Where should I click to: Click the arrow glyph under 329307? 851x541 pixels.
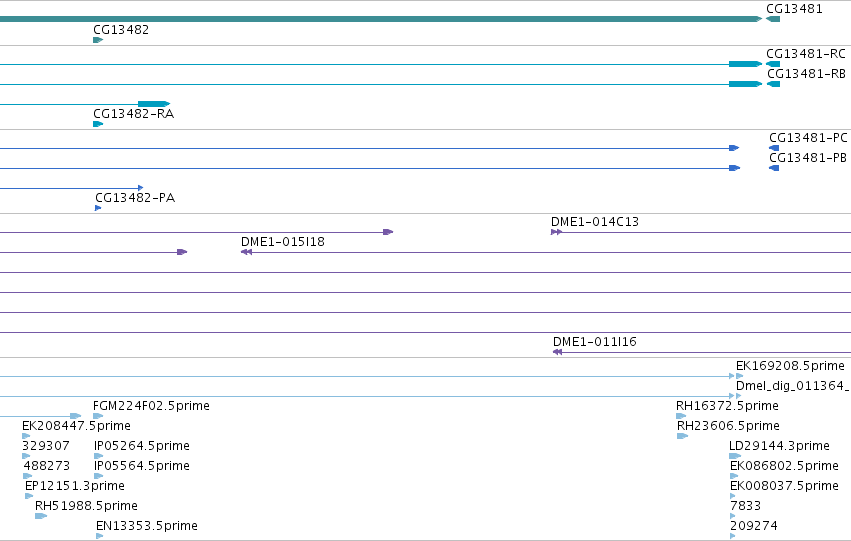[26, 456]
